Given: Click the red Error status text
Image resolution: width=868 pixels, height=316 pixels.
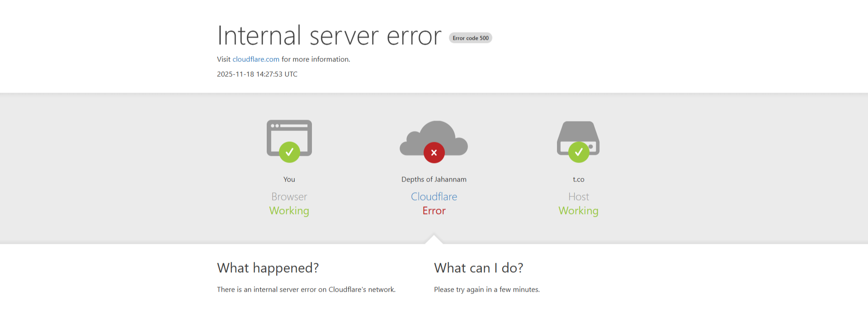Looking at the screenshot, I should click(x=434, y=211).
